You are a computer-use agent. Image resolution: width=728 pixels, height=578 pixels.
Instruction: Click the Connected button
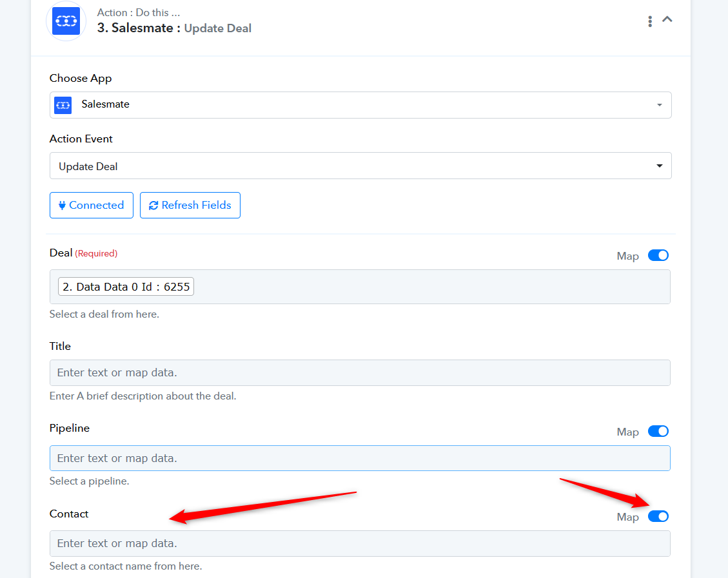[x=92, y=205]
